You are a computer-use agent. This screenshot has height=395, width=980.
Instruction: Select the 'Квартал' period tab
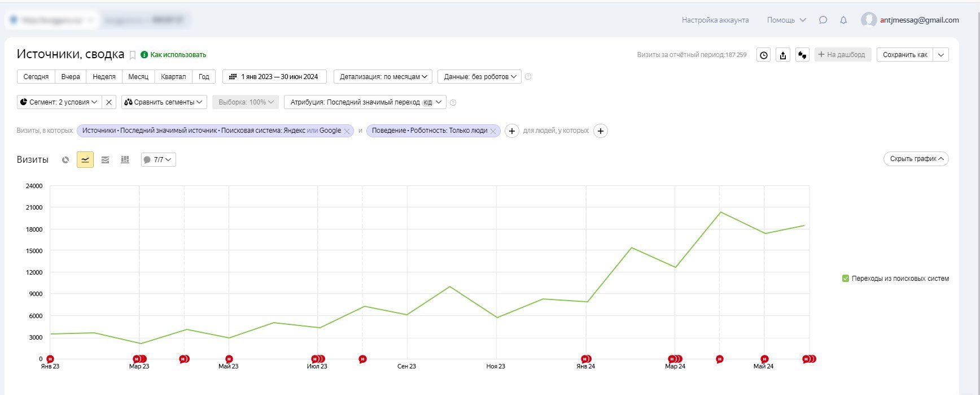(173, 77)
